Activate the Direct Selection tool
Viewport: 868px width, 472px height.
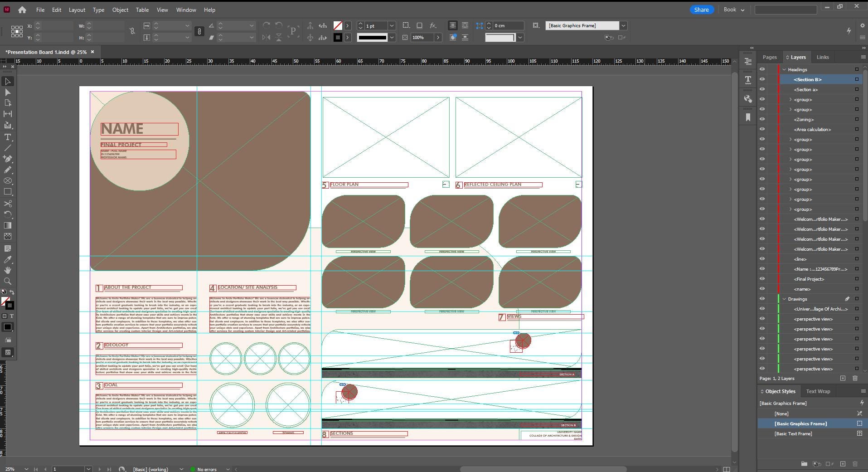click(8, 92)
